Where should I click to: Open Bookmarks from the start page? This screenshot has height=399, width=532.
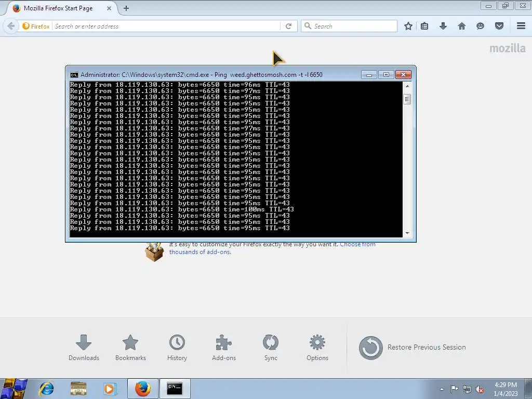[130, 348]
